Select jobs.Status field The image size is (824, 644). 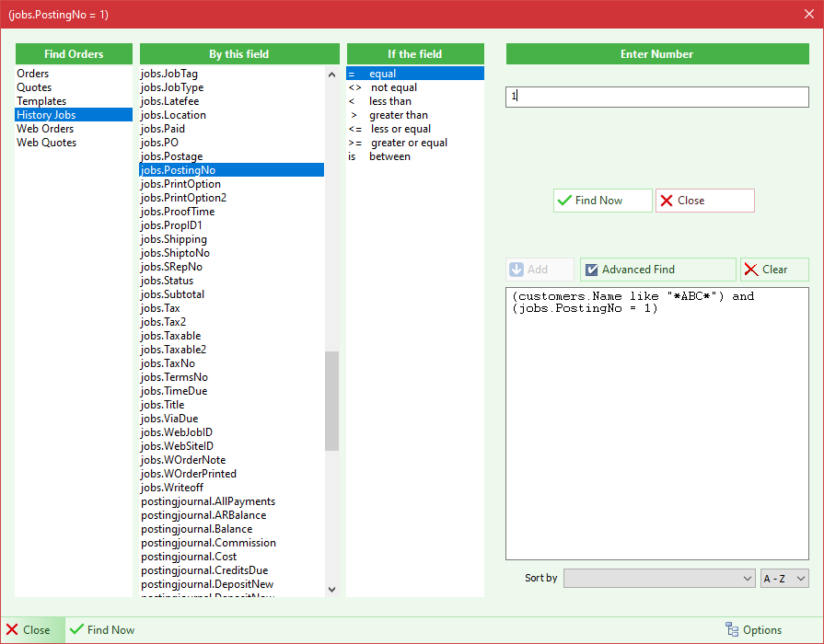click(232, 281)
